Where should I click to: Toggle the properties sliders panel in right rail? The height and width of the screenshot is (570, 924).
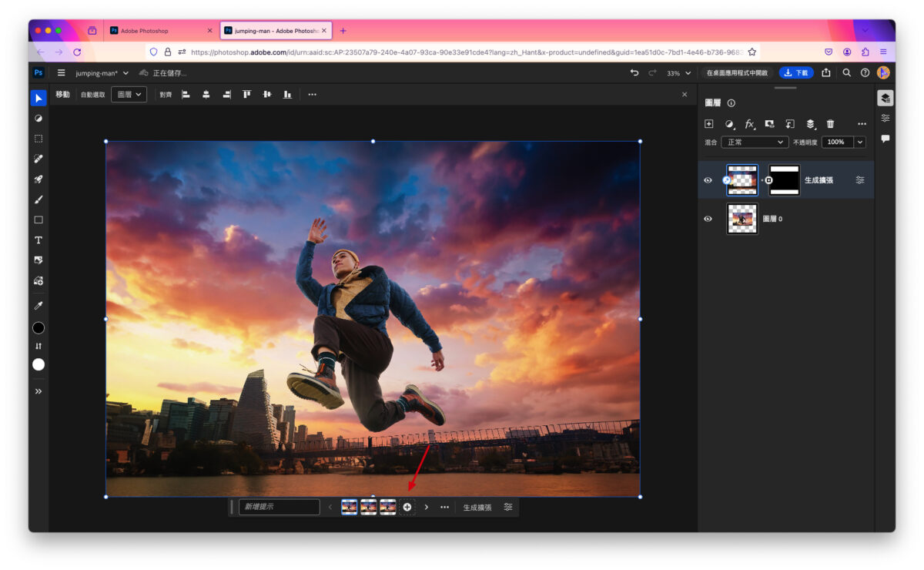pos(885,118)
